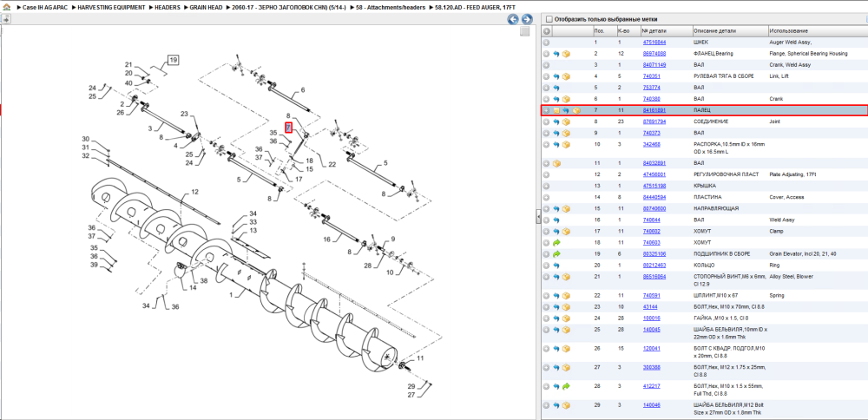The height and width of the screenshot is (420, 868).
Task: Select the round marker for row 18 part 740603
Action: 546,242
